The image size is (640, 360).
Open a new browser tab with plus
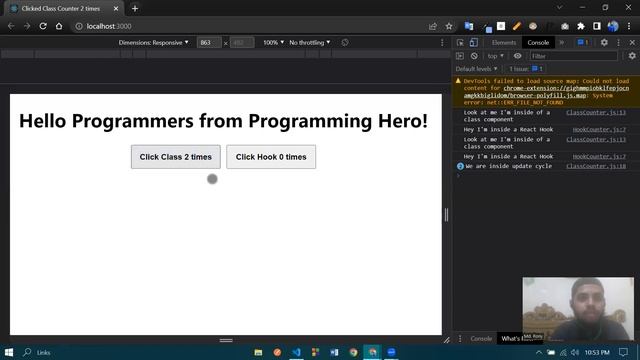[x=135, y=8]
